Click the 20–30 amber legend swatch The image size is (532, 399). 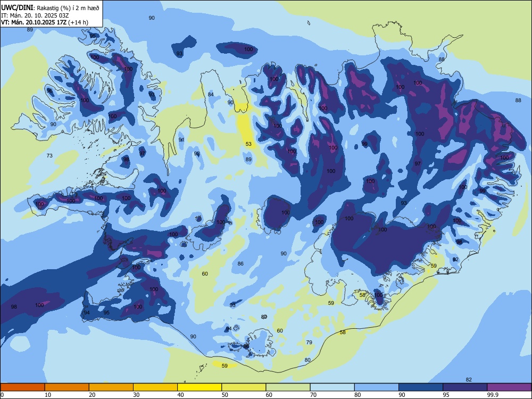(111, 387)
